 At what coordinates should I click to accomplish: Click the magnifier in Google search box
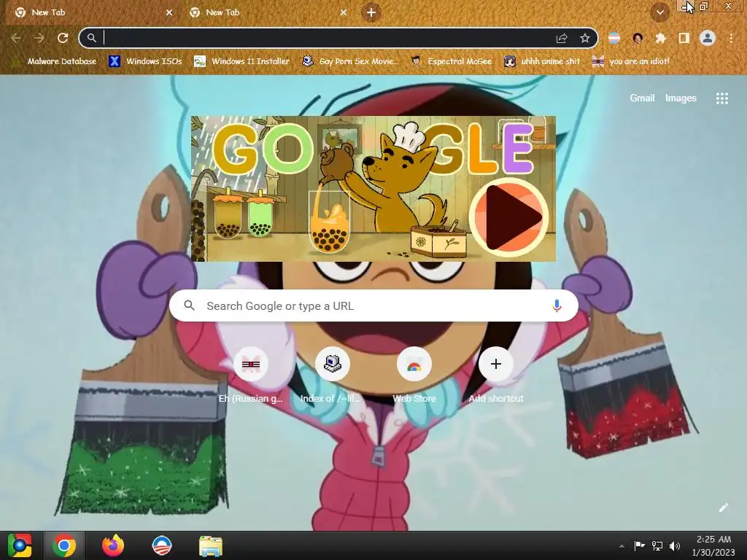(189, 306)
